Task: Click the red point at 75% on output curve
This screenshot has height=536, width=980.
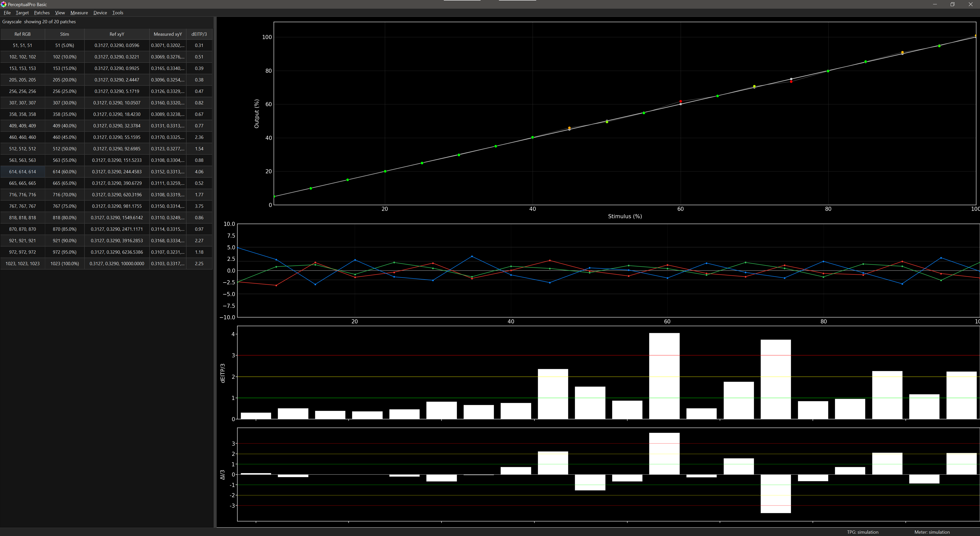Action: [791, 81]
